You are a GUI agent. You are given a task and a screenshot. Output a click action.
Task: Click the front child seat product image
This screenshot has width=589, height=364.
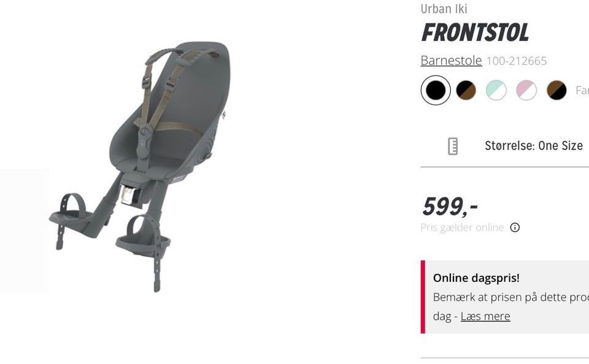pyautogui.click(x=140, y=167)
